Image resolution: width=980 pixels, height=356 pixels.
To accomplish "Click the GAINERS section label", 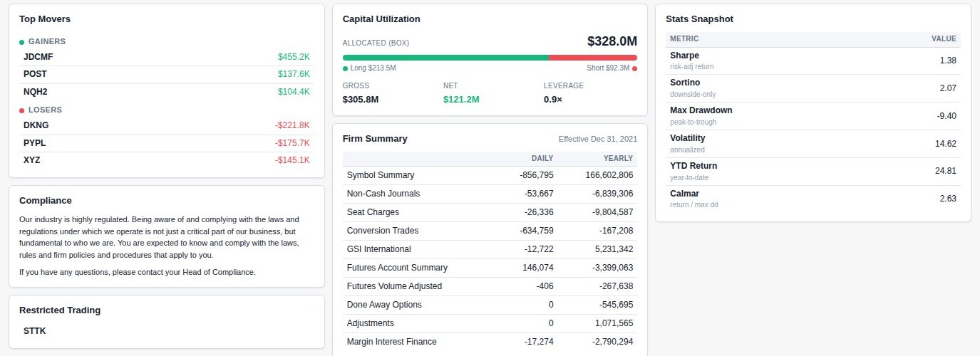I will [x=46, y=41].
